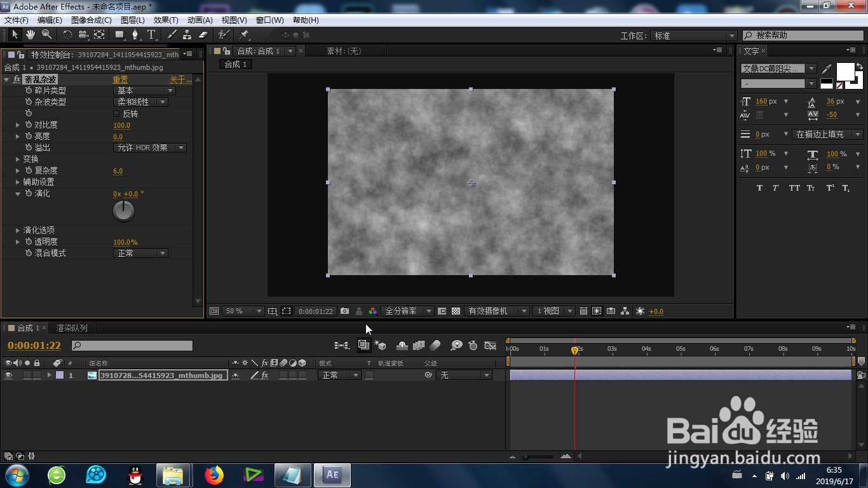This screenshot has width=868, height=488.
Task: Select the Eraser tool
Action: tap(203, 34)
